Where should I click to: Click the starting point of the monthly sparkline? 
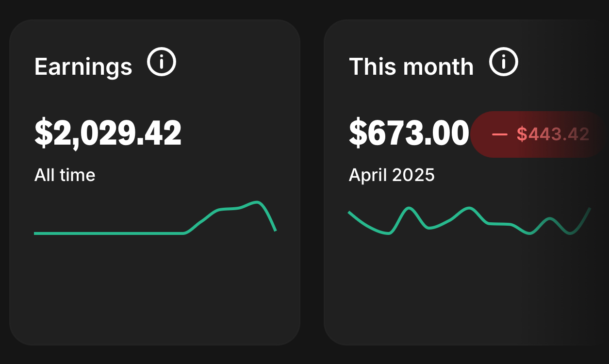350,213
